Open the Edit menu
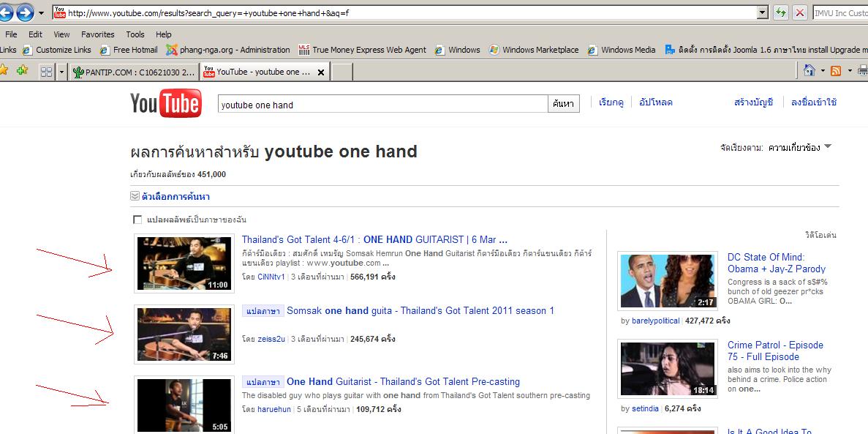Viewport: 868px width, 434px height. point(35,34)
